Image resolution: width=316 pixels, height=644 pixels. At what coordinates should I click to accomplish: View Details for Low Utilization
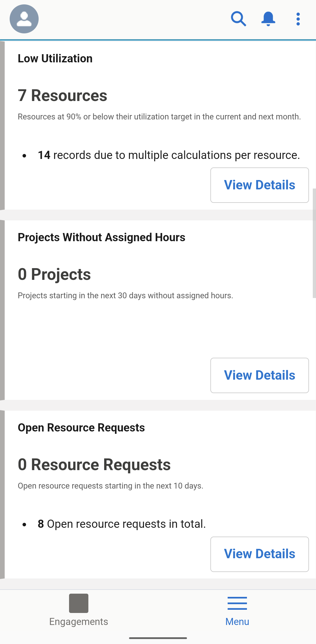pyautogui.click(x=260, y=185)
